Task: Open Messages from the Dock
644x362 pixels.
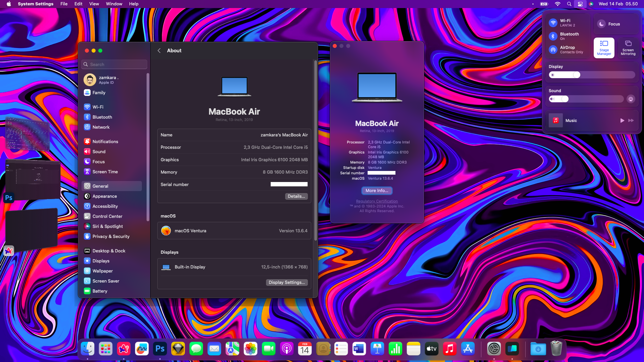Action: click(x=196, y=349)
